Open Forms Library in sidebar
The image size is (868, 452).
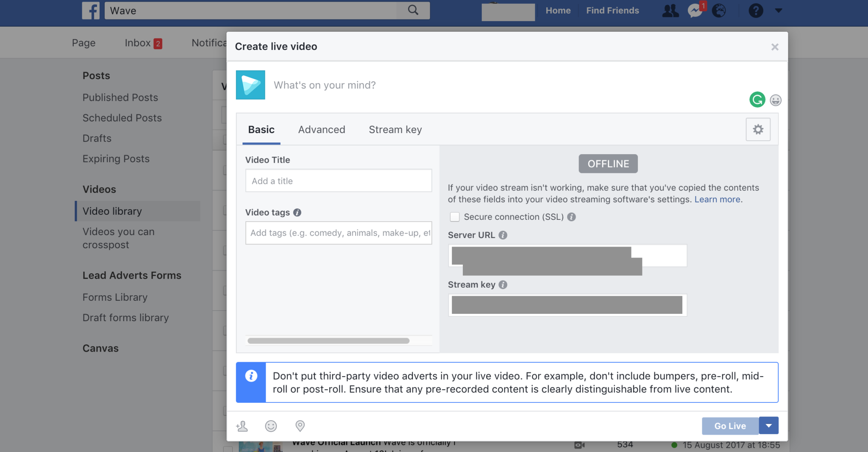tap(115, 297)
